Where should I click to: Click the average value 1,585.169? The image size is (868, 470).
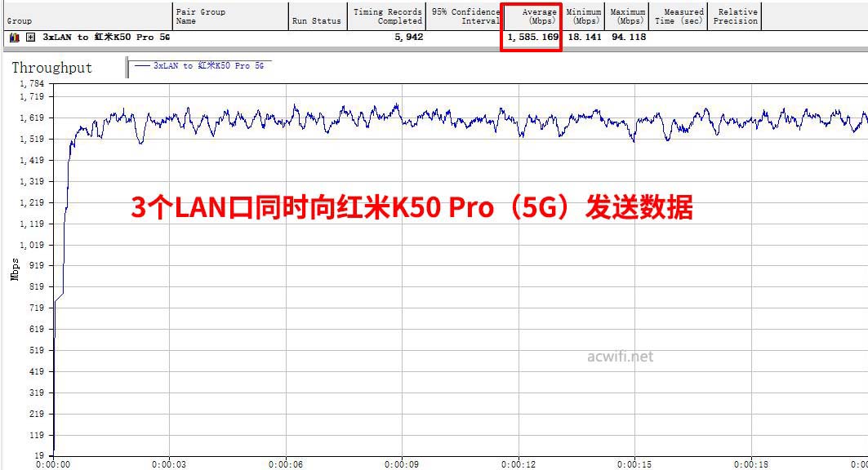click(x=533, y=37)
